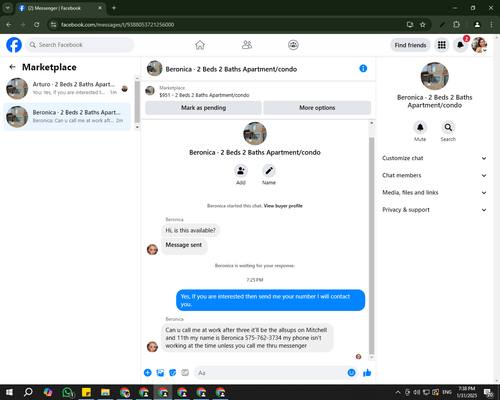500x400 pixels.
Task: Click the chat messages vertical scrollbar
Action: (x=372, y=245)
